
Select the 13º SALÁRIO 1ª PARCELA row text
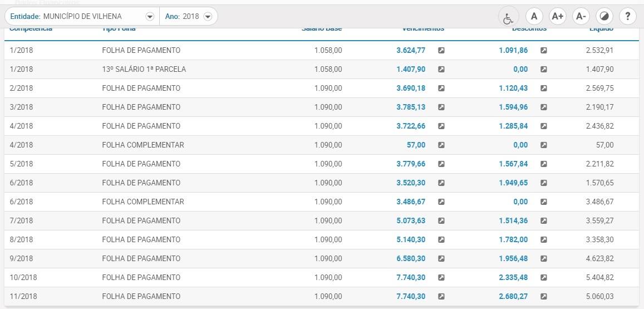[x=144, y=70]
